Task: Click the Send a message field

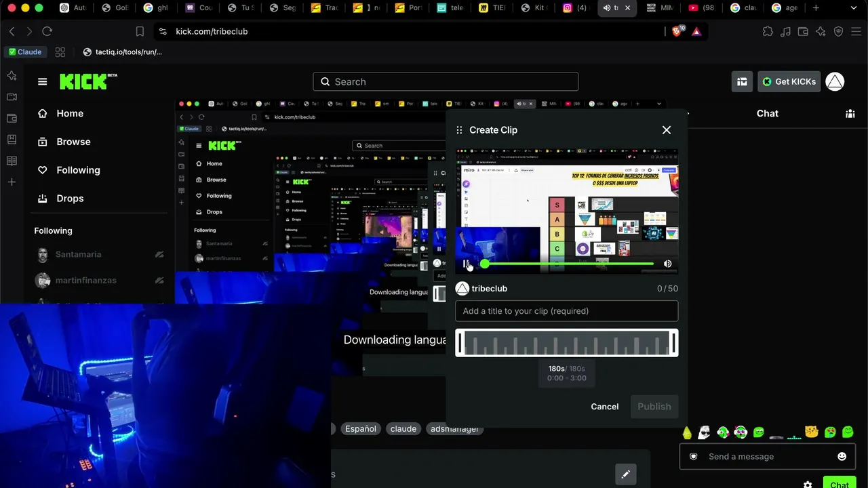Action: point(768,457)
